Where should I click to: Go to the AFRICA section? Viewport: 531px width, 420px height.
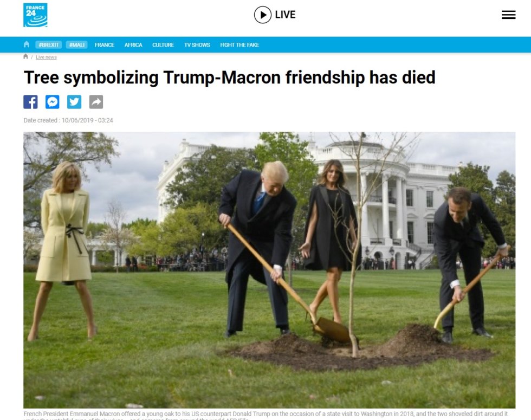pos(133,44)
